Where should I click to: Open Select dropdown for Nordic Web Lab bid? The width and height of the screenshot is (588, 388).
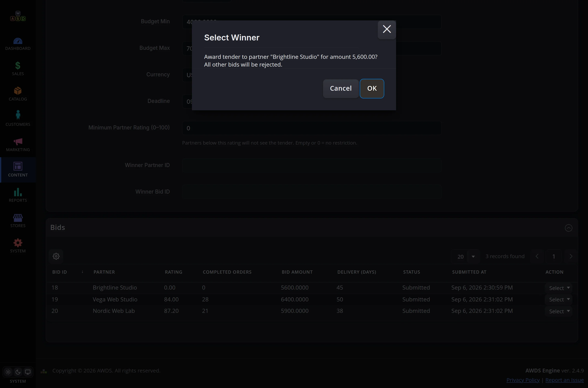[559, 311]
